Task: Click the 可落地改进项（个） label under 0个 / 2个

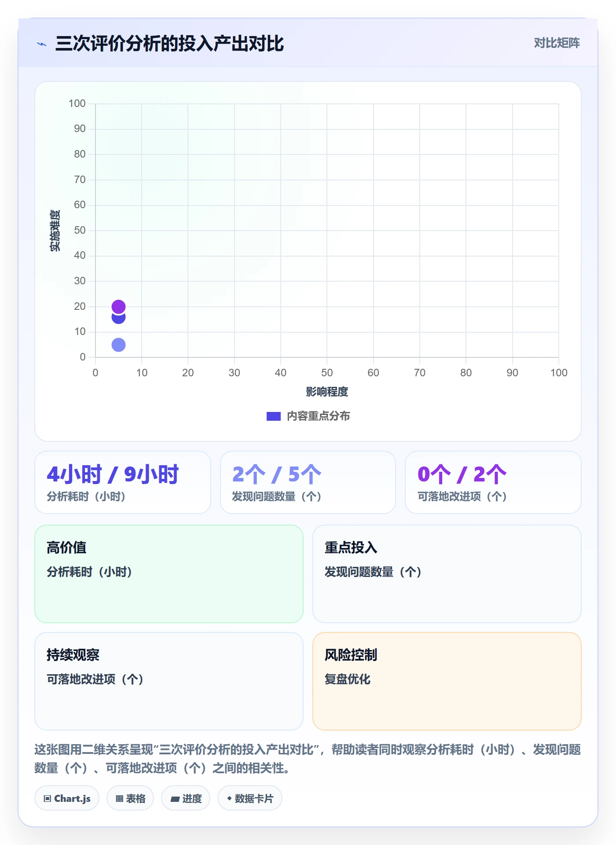Action: point(462,496)
